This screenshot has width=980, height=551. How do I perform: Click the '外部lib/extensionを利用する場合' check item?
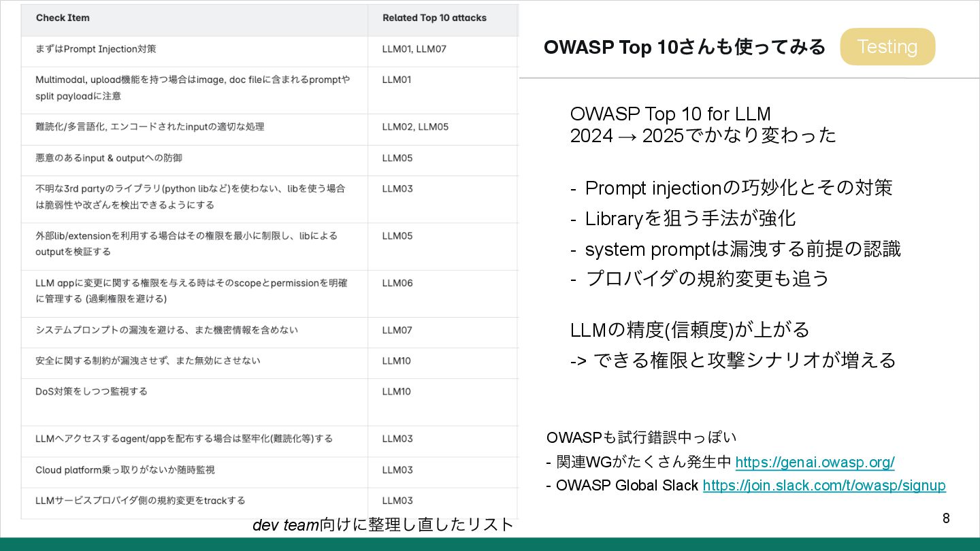pyautogui.click(x=186, y=244)
